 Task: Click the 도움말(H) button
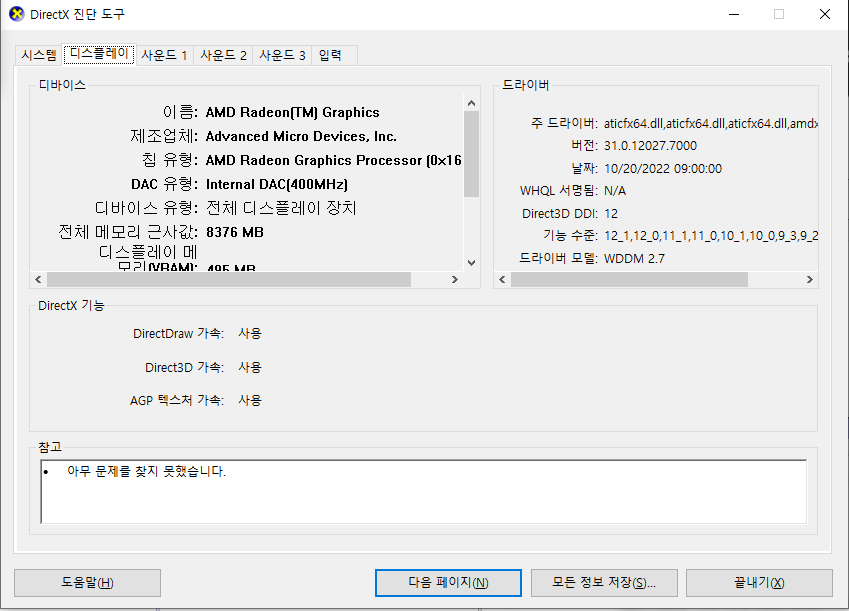tap(87, 583)
